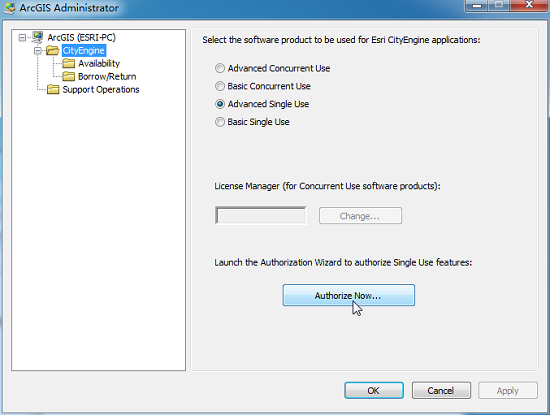Click the Support Operations folder icon
Image resolution: width=550 pixels, height=415 pixels.
(53, 89)
